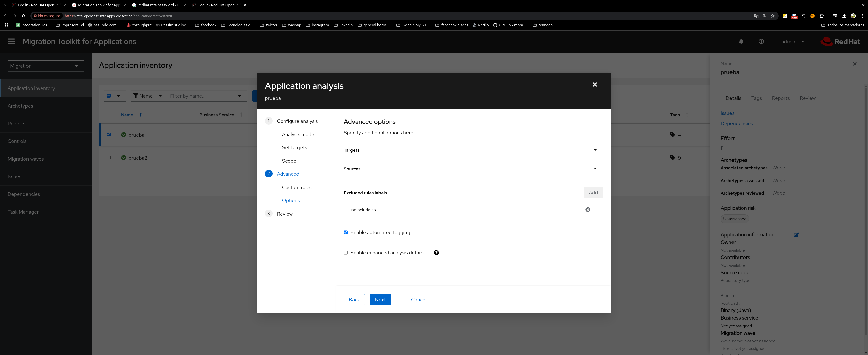Open the Migration perspective selector
868x355 pixels.
[x=45, y=66]
